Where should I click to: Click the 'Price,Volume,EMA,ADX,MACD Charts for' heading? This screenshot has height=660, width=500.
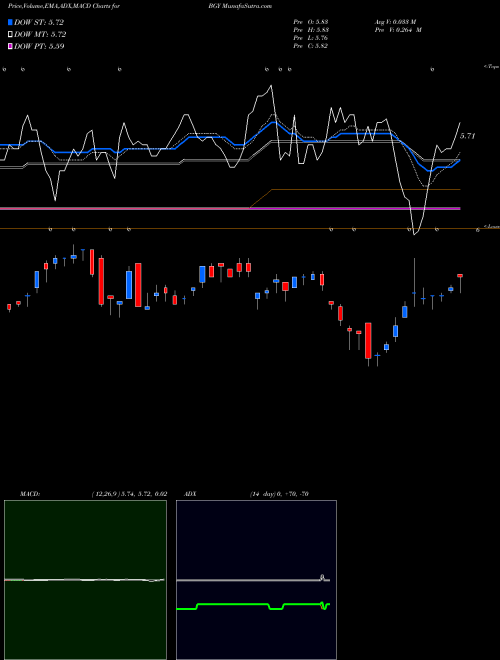pyautogui.click(x=64, y=6)
